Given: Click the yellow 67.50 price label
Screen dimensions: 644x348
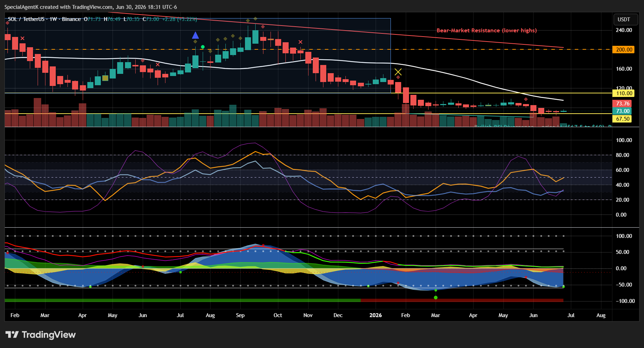Looking at the screenshot, I should 622,119.
